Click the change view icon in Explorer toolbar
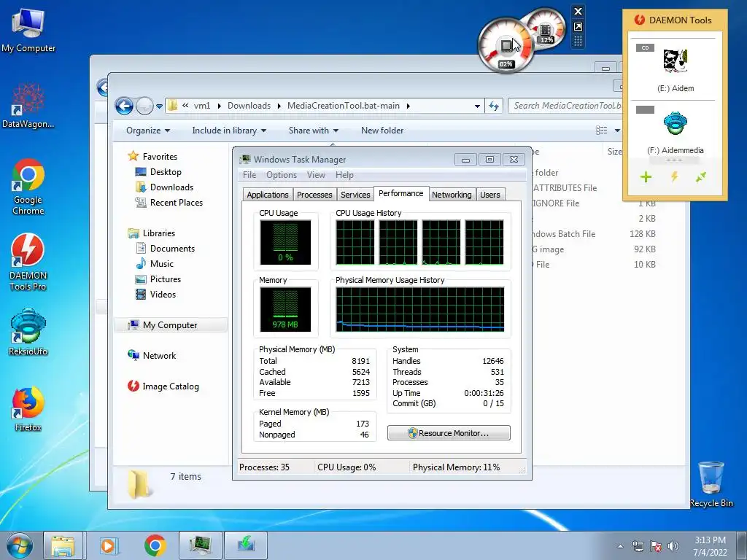The image size is (747, 560). (x=602, y=130)
